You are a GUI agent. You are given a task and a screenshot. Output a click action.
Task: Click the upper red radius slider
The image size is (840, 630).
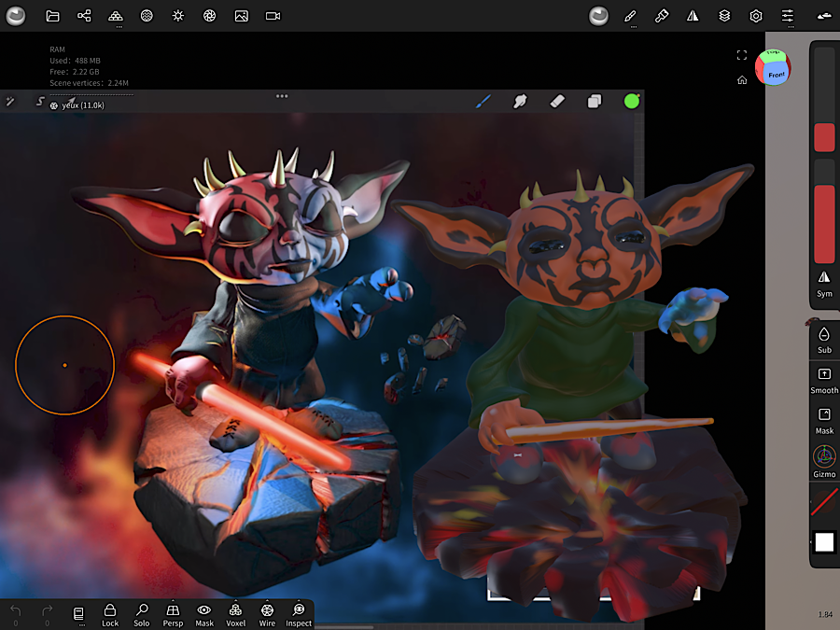[x=824, y=138]
